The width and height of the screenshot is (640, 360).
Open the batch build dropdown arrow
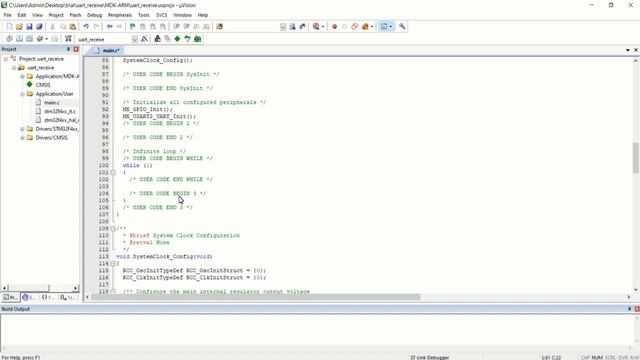click(x=46, y=39)
